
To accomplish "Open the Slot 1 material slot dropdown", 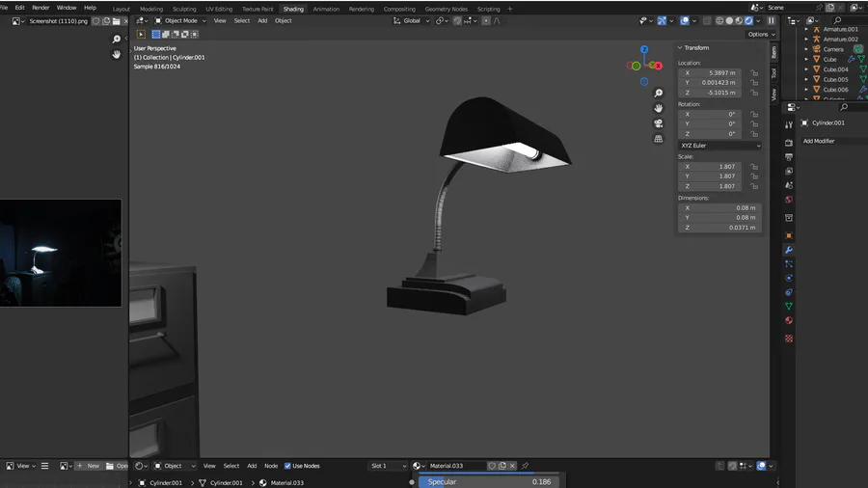I will click(x=388, y=466).
